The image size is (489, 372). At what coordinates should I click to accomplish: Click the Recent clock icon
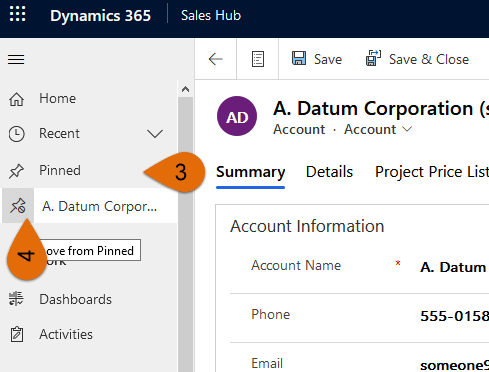pyautogui.click(x=16, y=134)
